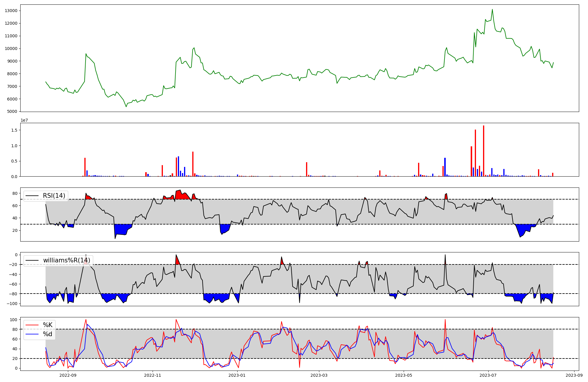Click the 2023-03 date axis label
Screen dimensions: 588x382
319,375
